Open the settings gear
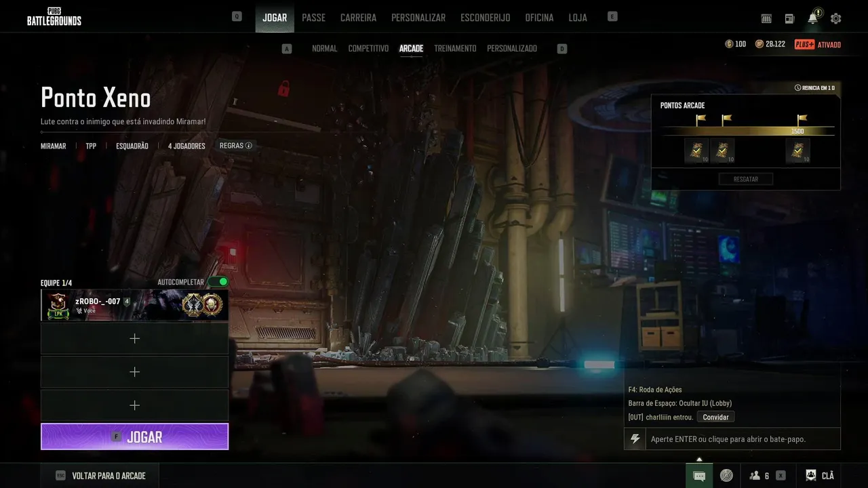Image resolution: width=868 pixels, height=488 pixels. point(835,18)
